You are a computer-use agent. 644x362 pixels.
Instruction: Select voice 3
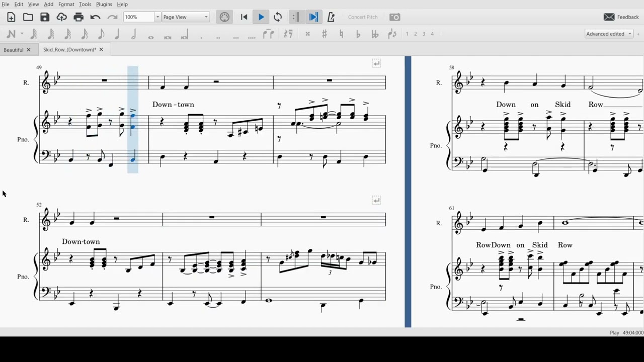tap(424, 34)
